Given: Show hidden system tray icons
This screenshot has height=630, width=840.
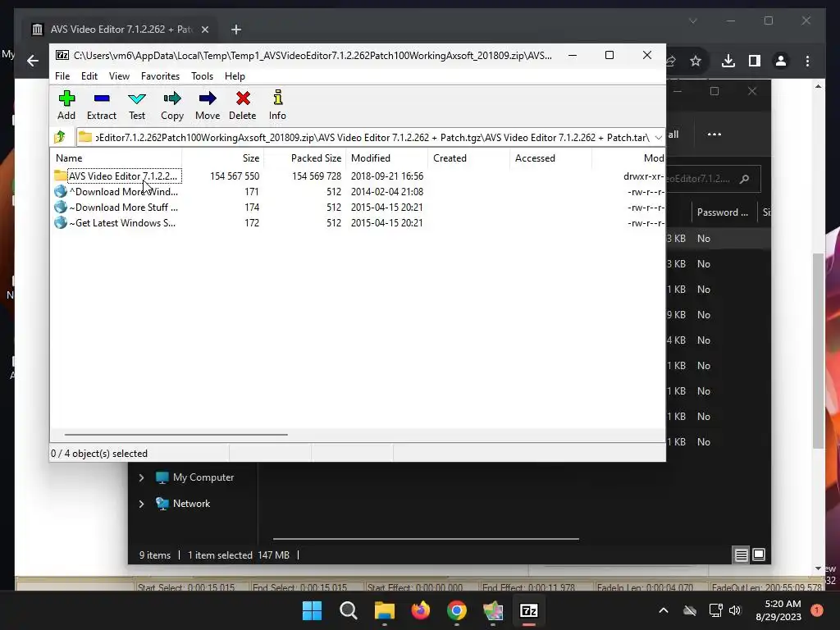Looking at the screenshot, I should pos(663,610).
